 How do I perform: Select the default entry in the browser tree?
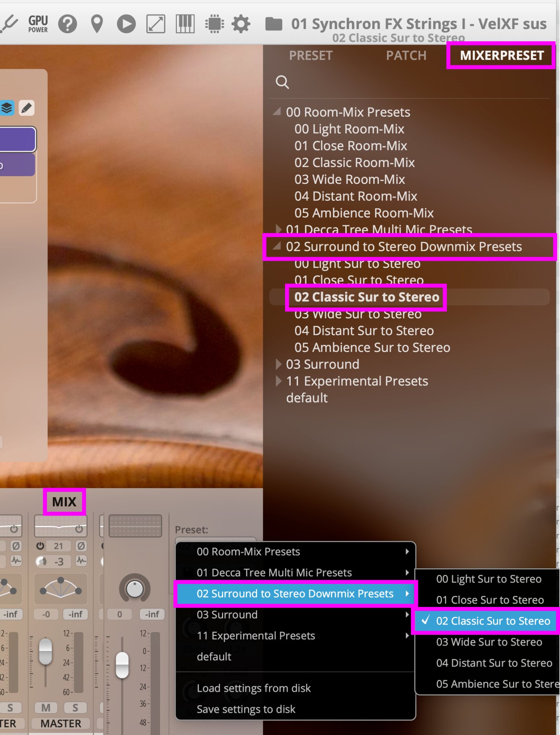point(307,398)
